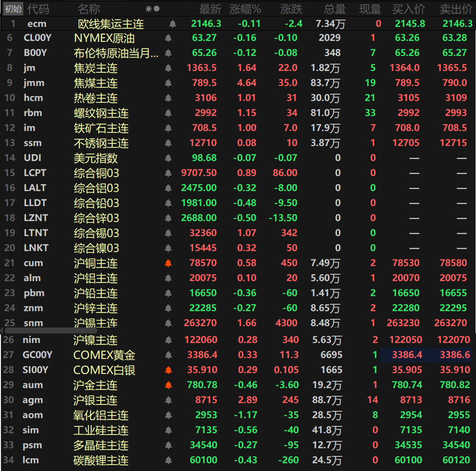Sort by 最新 column header

pos(210,9)
